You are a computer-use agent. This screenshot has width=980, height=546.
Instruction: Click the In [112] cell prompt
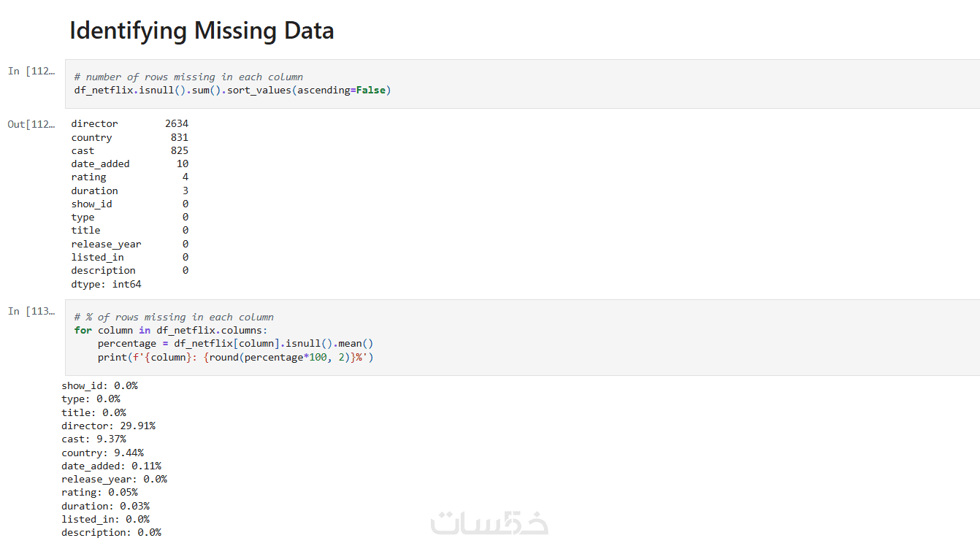click(x=31, y=71)
